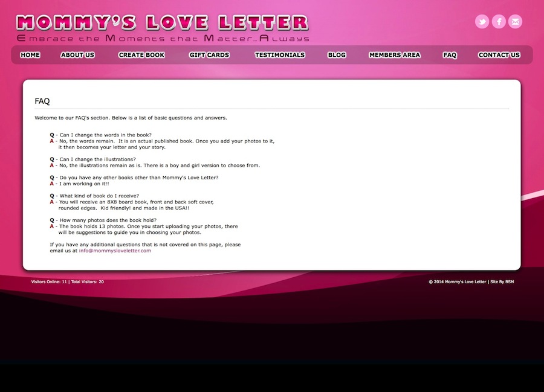Viewport: 544px width, 392px height.
Task: Click the Mommy's Love Letter logo
Action: click(x=163, y=22)
